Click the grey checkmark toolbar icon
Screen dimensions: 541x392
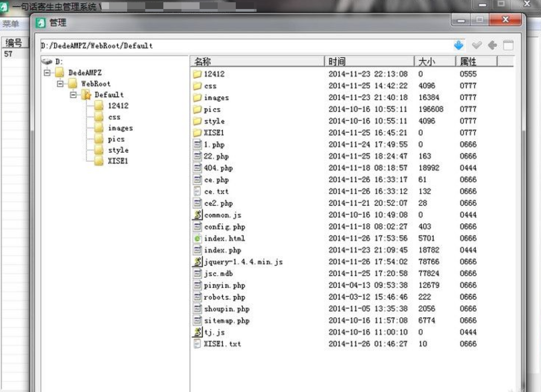(476, 45)
